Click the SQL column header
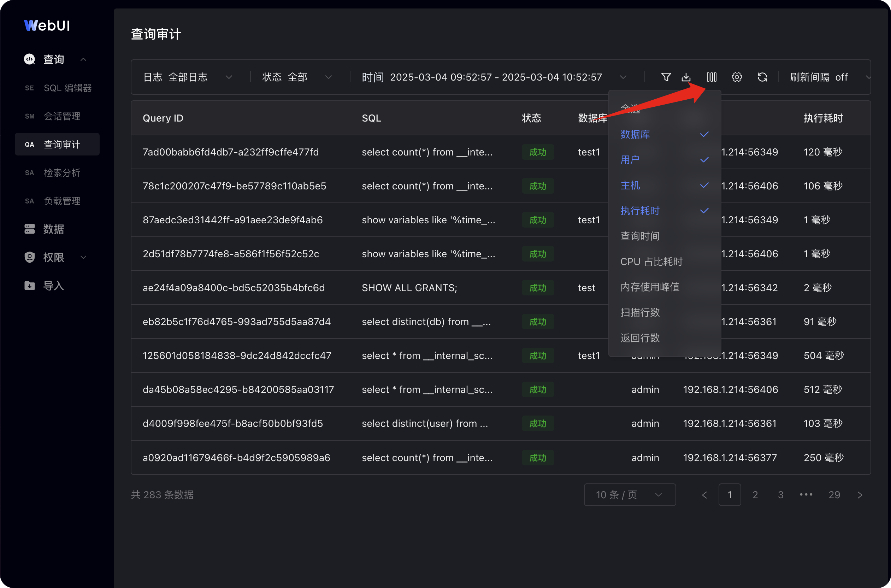Viewport: 891px width, 588px height. tap(371, 118)
